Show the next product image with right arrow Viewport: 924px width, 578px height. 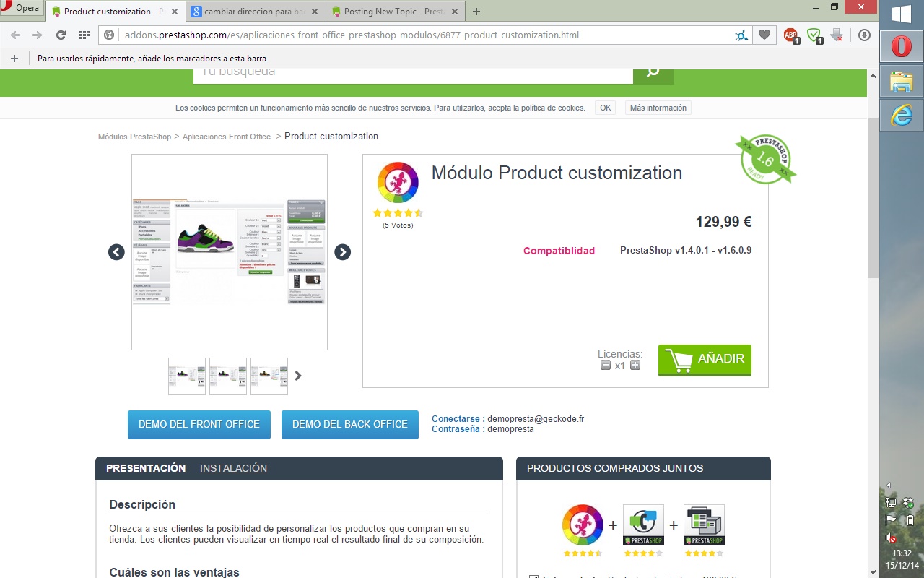[343, 252]
